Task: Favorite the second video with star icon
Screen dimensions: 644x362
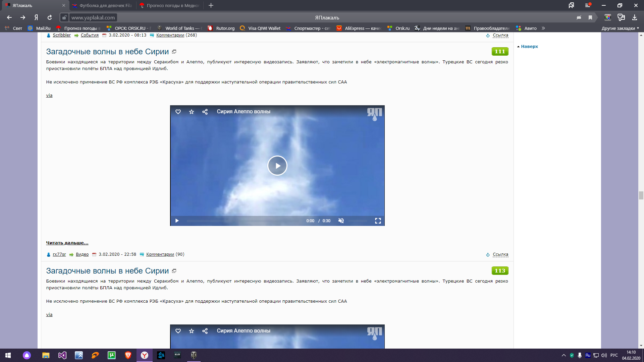Action: [x=192, y=331]
